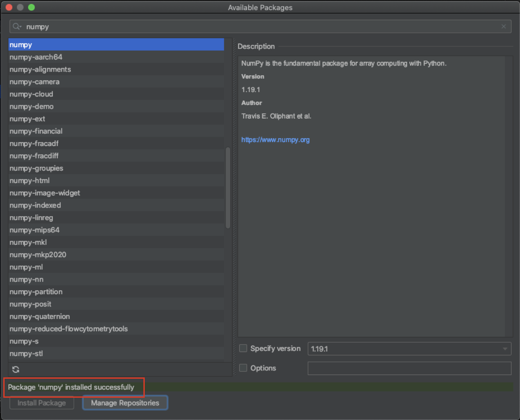Select numpy-linreg in the list
Image resolution: width=520 pixels, height=420 pixels.
click(x=116, y=218)
